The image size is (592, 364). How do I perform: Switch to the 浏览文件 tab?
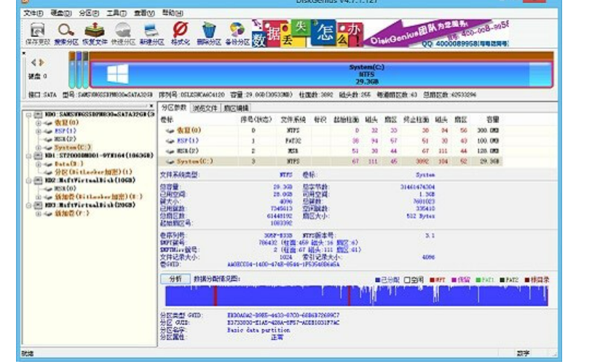(205, 108)
